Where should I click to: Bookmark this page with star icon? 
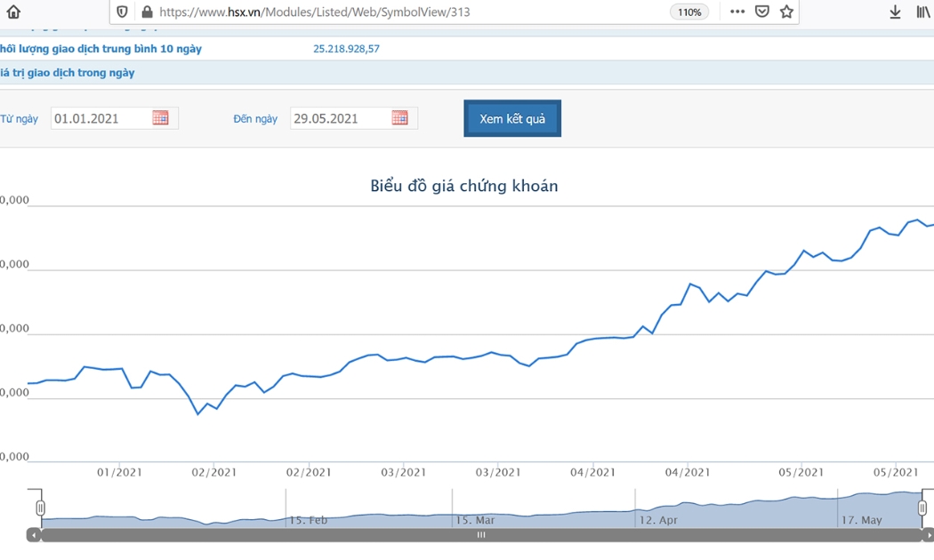pyautogui.click(x=787, y=12)
